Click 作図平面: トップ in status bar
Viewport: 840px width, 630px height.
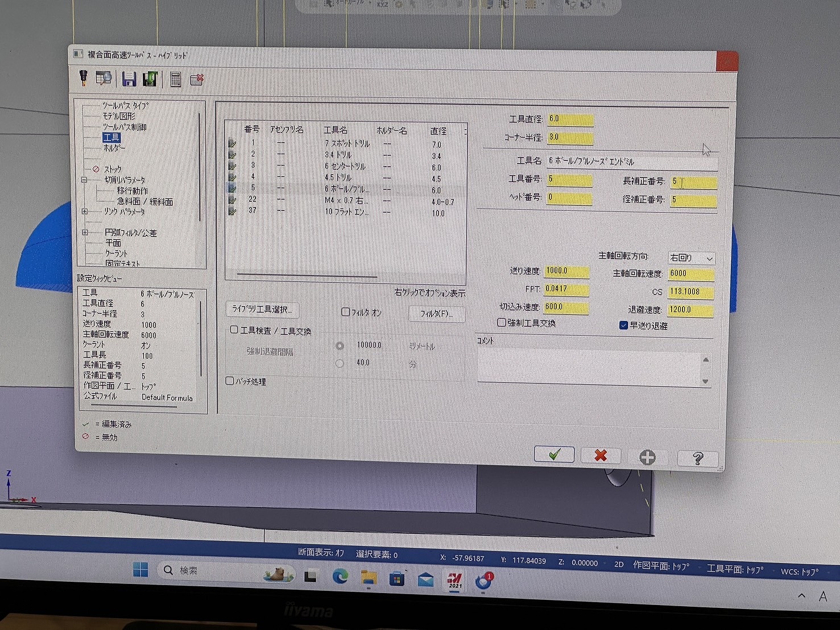pos(661,566)
